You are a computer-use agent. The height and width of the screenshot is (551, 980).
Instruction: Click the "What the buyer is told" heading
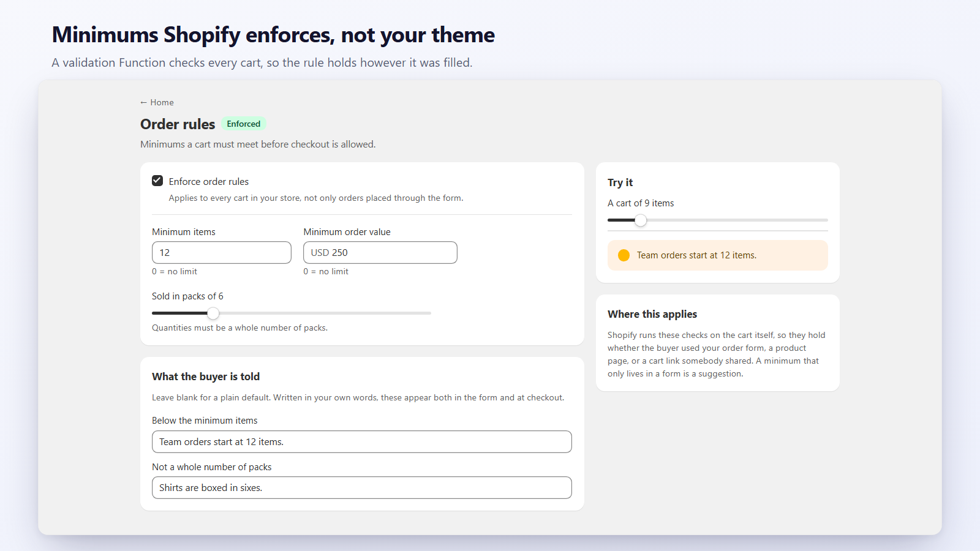(x=206, y=377)
